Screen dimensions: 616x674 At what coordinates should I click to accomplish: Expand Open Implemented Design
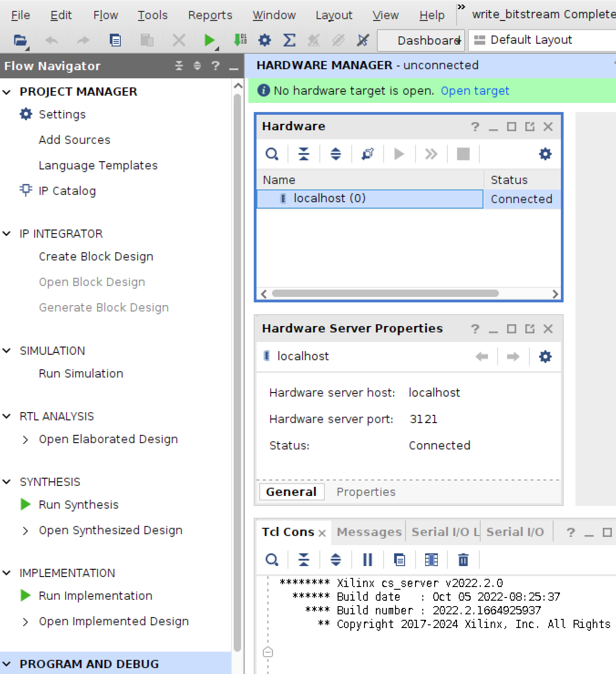(x=26, y=622)
